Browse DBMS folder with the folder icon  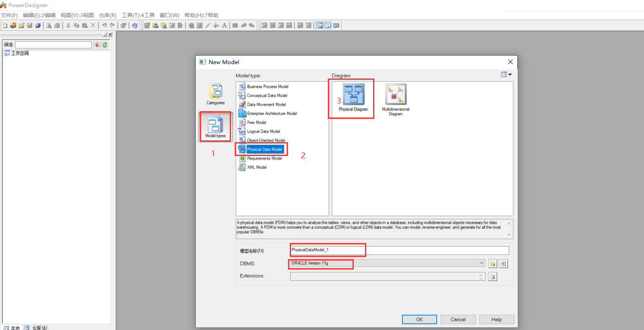(x=493, y=264)
